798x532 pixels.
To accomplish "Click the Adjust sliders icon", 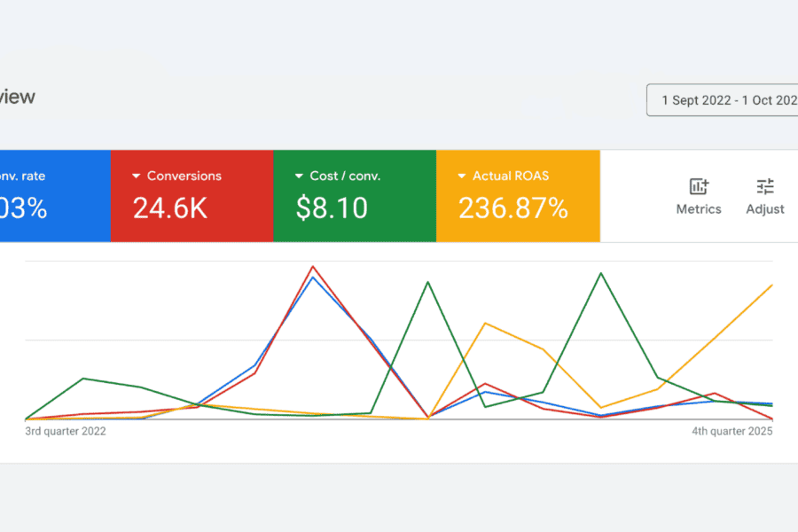I will coord(764,186).
